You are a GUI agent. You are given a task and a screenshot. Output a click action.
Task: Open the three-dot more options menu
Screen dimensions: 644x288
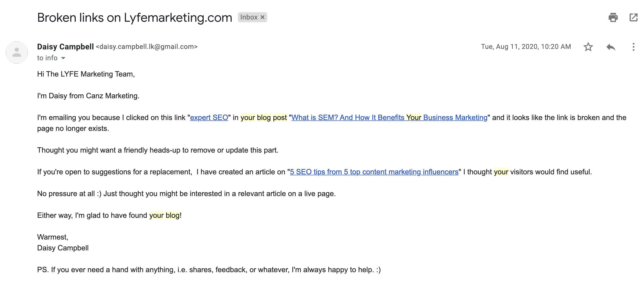point(632,47)
